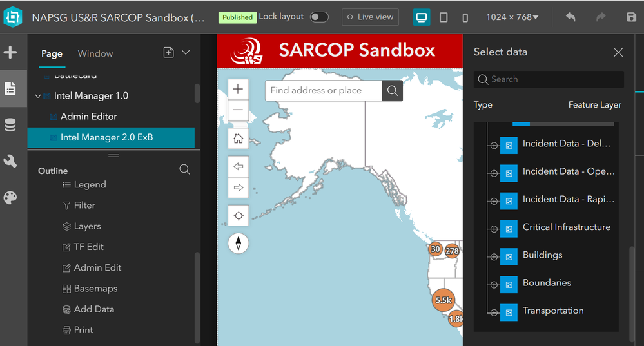644x346 pixels.
Task: Zoom in on the map
Action: pyautogui.click(x=239, y=89)
